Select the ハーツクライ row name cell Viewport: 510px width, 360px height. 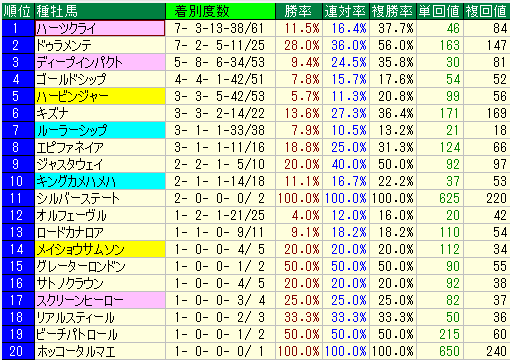coord(100,28)
